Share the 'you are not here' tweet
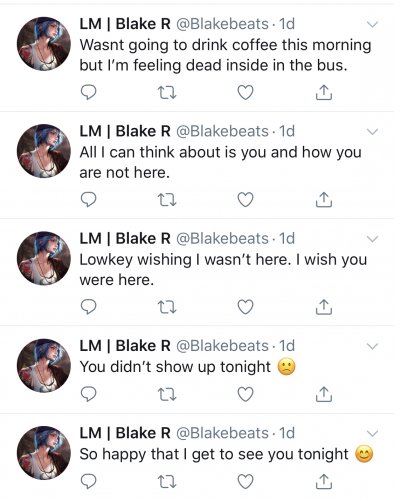This screenshot has height=500, width=394. pyautogui.click(x=323, y=200)
